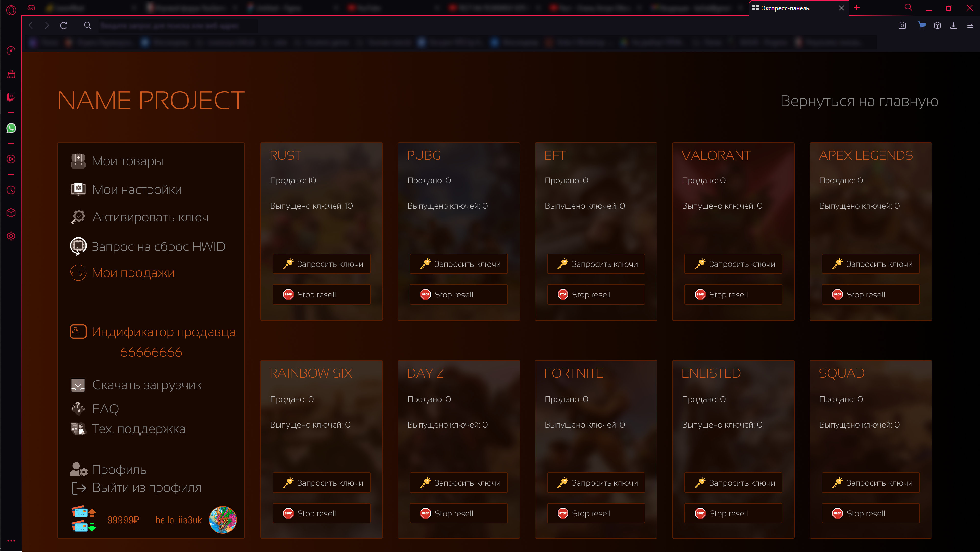Stop resell for EFT
The height and width of the screenshot is (552, 980).
596,294
